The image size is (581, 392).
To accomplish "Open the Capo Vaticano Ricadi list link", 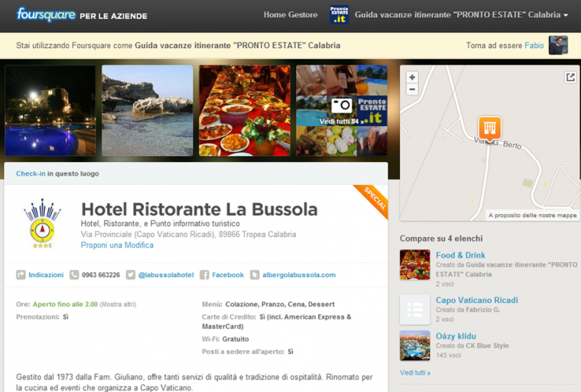I will click(x=477, y=300).
